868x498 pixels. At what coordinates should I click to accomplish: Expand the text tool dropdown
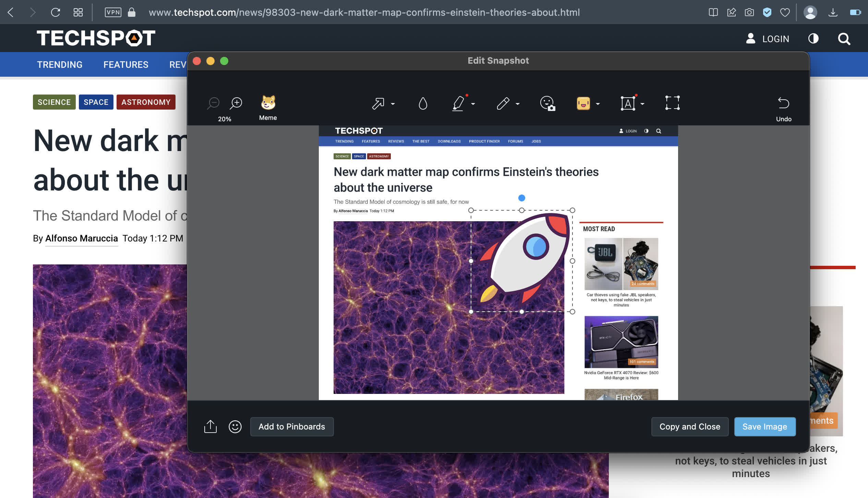coord(642,104)
